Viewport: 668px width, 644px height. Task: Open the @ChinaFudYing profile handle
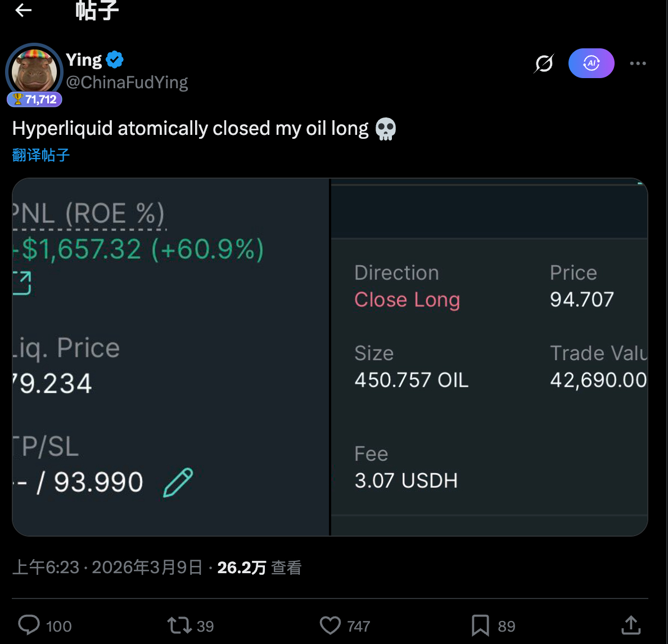[127, 83]
